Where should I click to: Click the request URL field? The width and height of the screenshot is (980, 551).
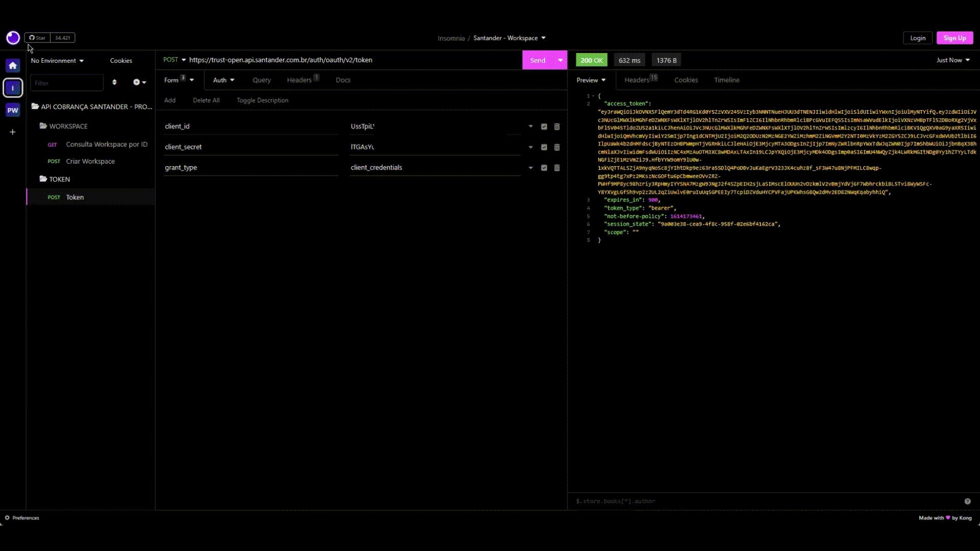tap(354, 60)
